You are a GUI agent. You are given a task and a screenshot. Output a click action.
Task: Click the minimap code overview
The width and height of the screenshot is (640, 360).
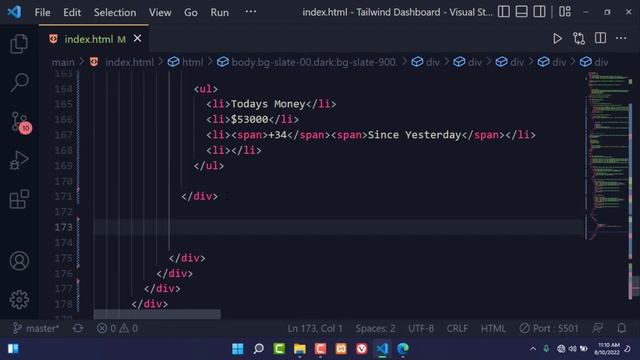(607, 155)
